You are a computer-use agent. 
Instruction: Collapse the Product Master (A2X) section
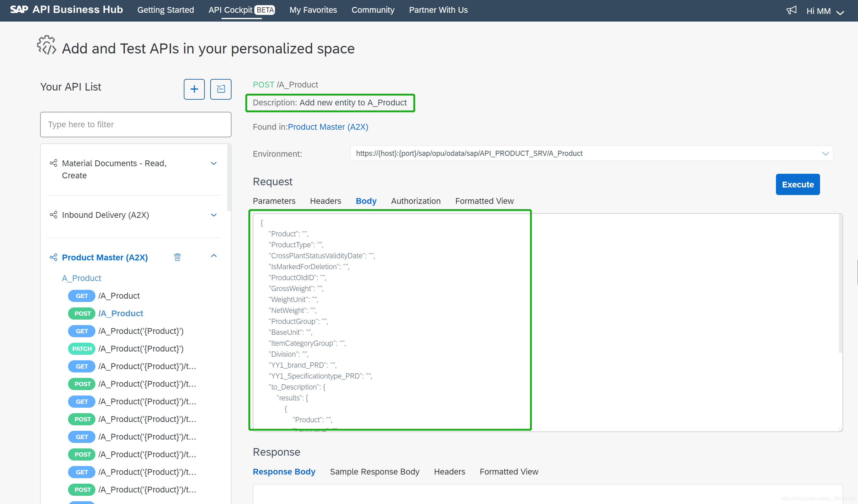pyautogui.click(x=214, y=256)
